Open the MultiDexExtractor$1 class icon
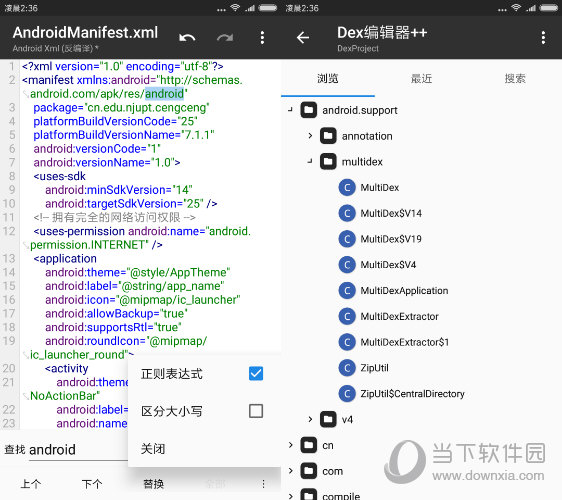Image resolution: width=562 pixels, height=500 pixels. [x=347, y=342]
